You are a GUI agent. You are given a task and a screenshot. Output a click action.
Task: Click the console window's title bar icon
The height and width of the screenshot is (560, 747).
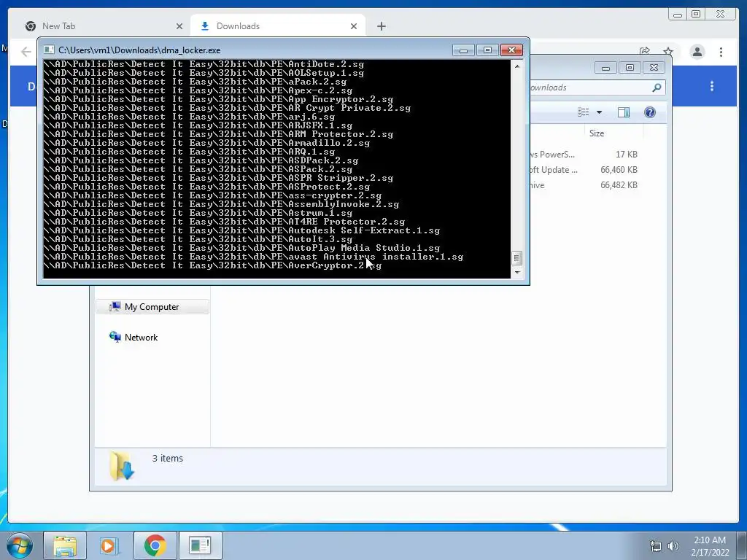click(49, 50)
